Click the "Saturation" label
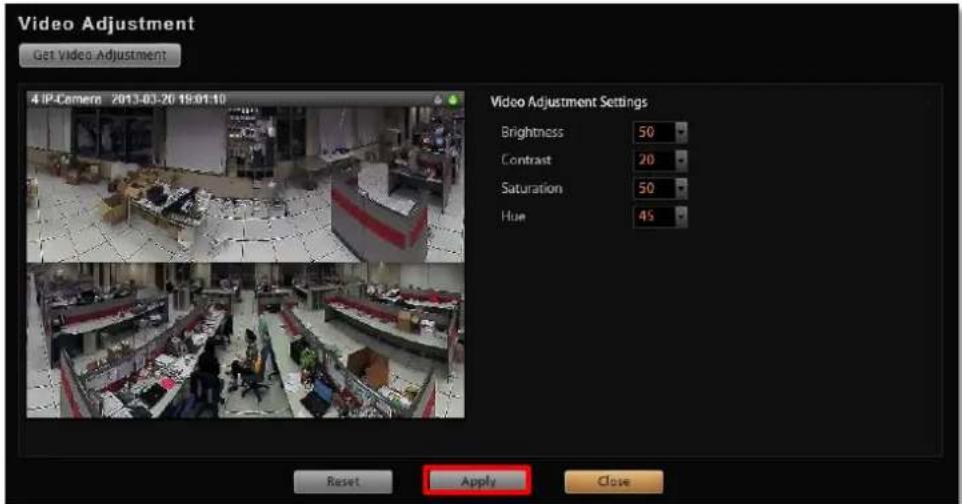 pos(531,188)
